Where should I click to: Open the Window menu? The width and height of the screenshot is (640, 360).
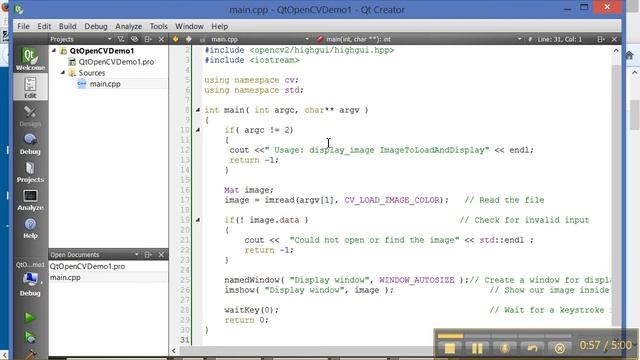pos(189,26)
